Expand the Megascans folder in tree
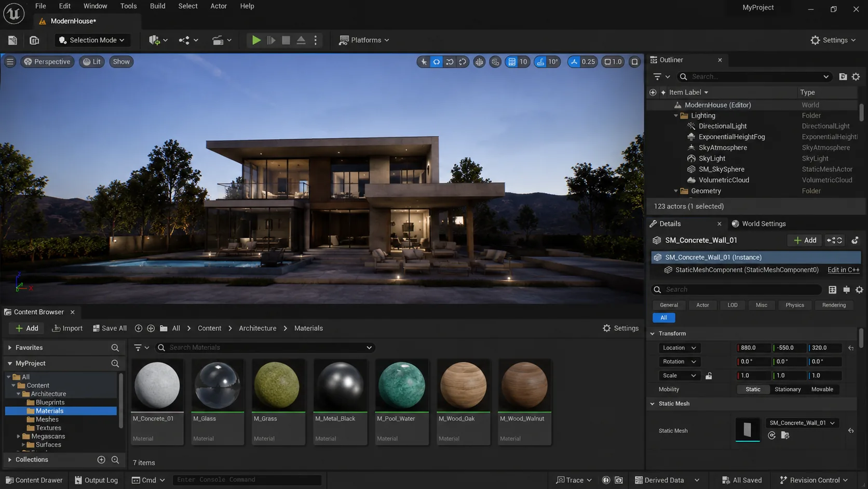868x489 pixels. 19,437
